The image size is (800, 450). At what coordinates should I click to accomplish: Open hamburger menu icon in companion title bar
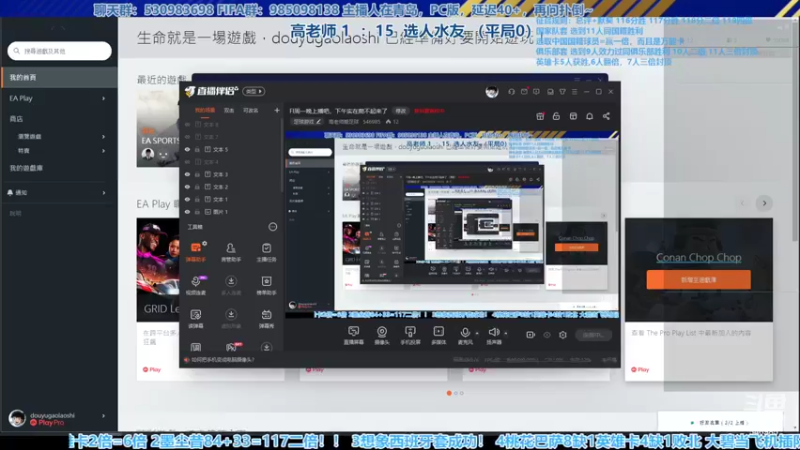[574, 92]
